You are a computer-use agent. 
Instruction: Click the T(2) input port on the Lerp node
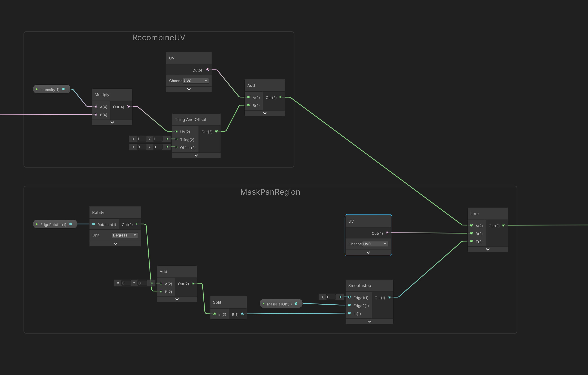pyautogui.click(x=471, y=241)
